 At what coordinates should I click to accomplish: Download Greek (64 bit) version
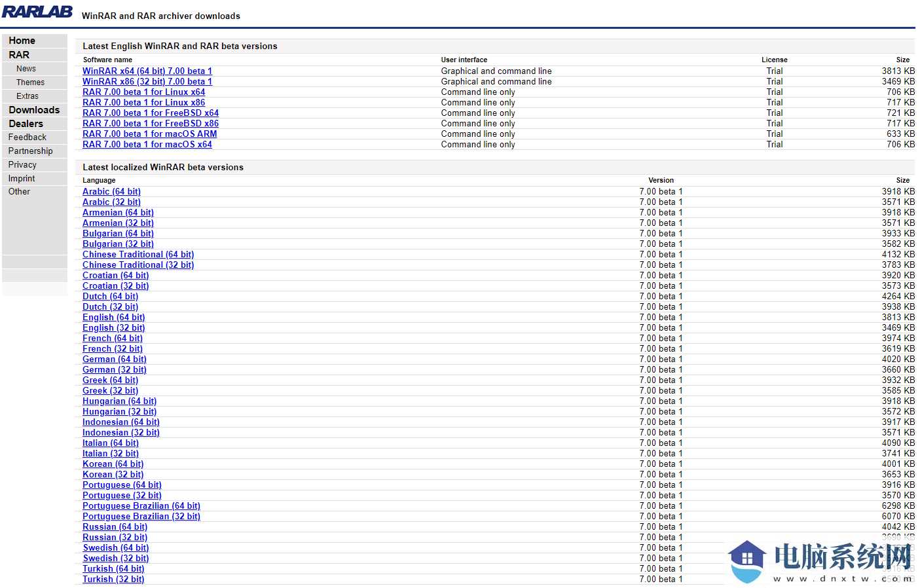point(110,380)
